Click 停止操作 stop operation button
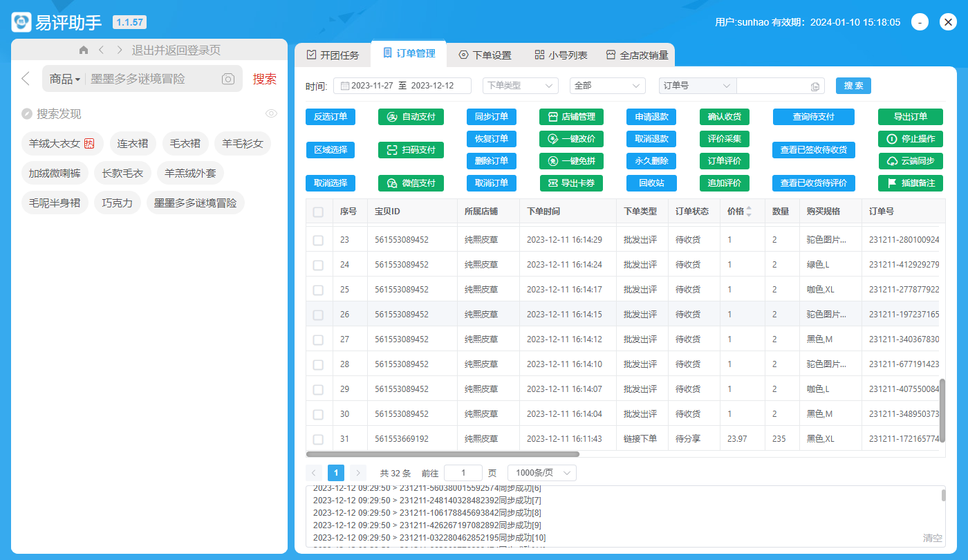 911,139
